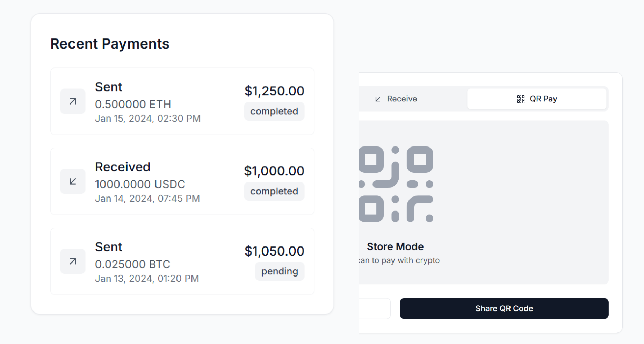Click the small QR icon in QR Pay tab
This screenshot has height=344, width=644.
pos(521,99)
